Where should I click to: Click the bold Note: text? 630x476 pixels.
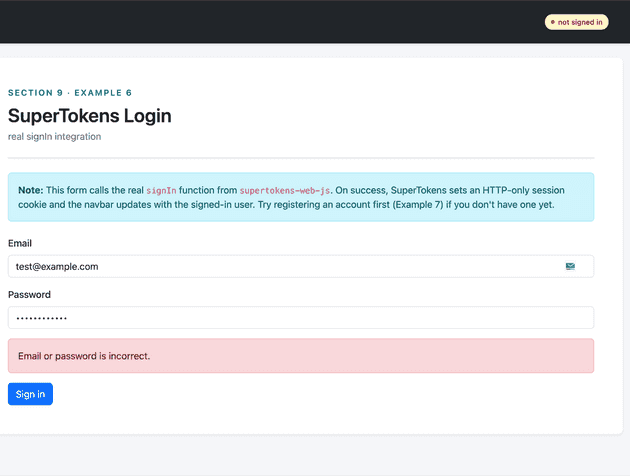pos(31,190)
